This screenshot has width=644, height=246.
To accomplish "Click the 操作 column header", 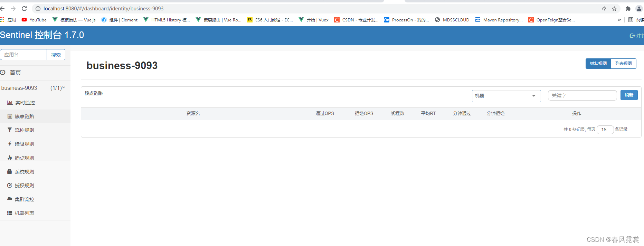I will pos(577,113).
